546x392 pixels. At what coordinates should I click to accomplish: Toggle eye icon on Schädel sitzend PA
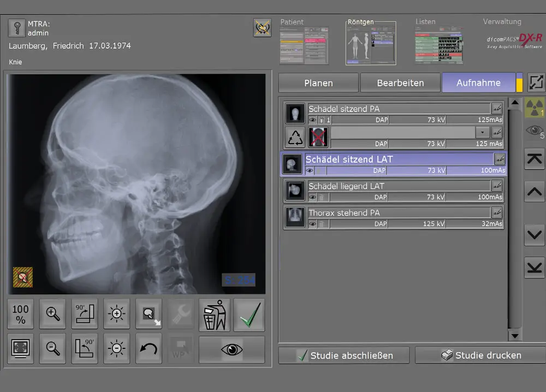(x=312, y=120)
